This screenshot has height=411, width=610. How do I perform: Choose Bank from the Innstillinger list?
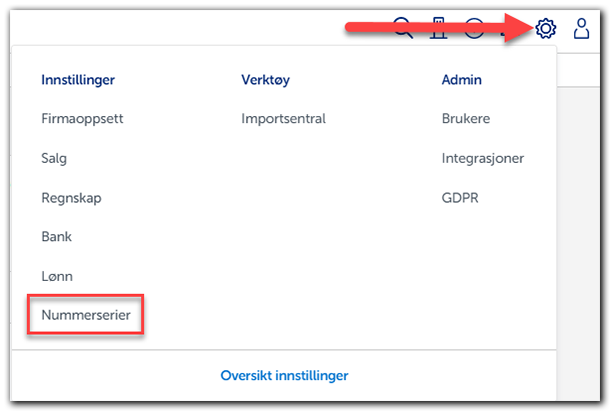click(56, 237)
